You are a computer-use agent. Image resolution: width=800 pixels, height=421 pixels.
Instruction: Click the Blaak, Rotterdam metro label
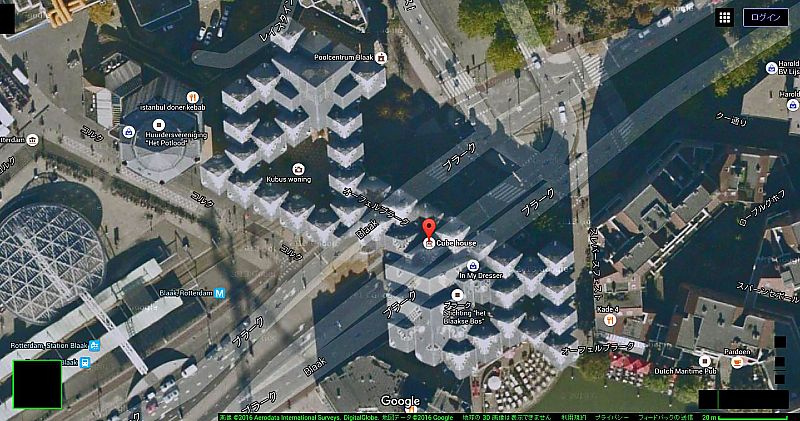[186, 293]
